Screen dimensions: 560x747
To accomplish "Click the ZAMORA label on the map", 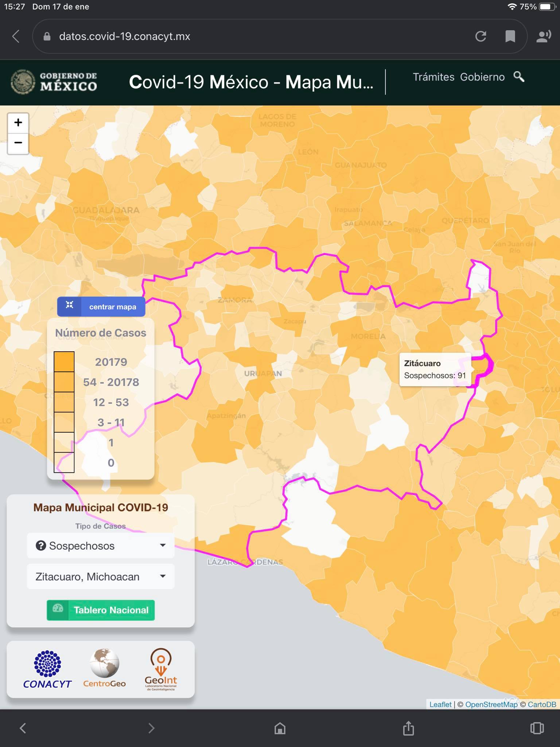I will (x=235, y=300).
